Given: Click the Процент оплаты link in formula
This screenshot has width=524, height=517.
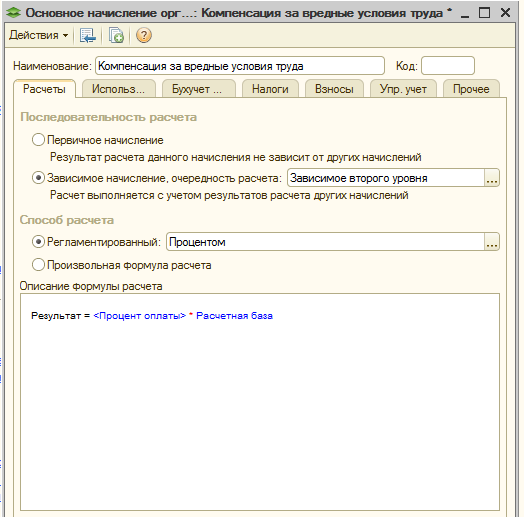Looking at the screenshot, I should 140,316.
